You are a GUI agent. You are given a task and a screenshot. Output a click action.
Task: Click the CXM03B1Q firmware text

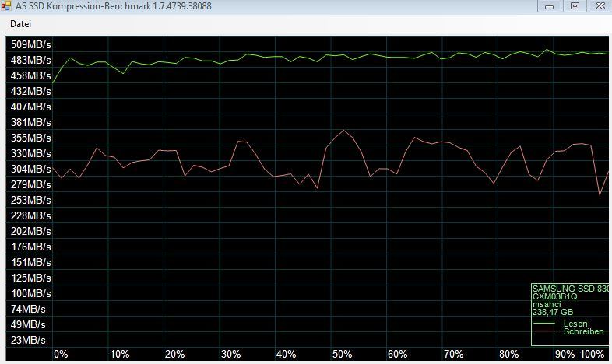click(x=554, y=296)
